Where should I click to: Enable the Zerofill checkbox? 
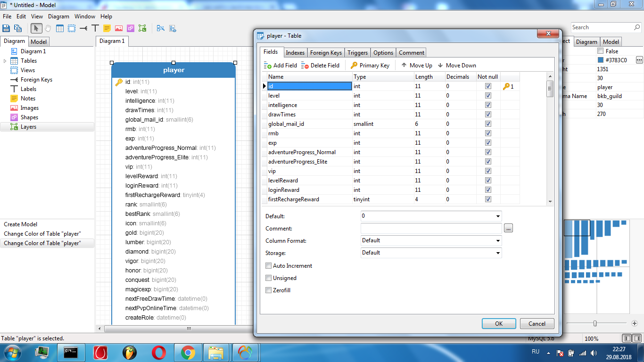click(269, 290)
